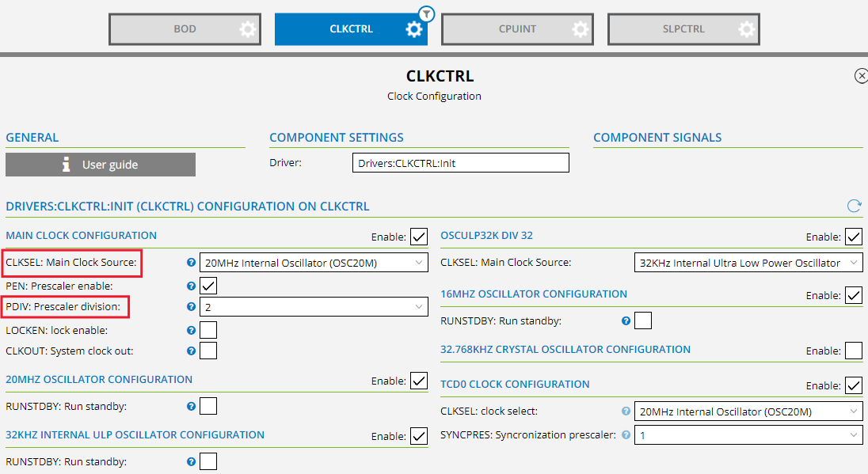Viewport: 868px width, 474px height.
Task: Click the gear icon on the CPUINT module
Action: (579, 28)
